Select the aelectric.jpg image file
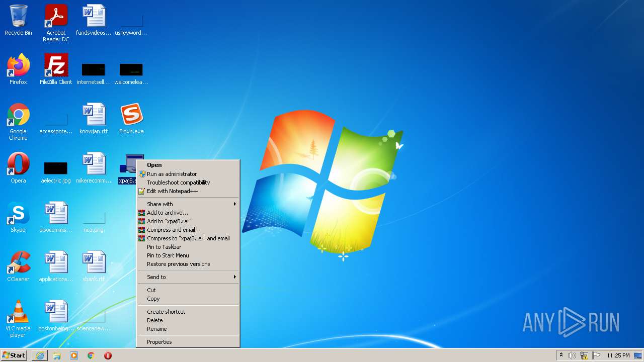Viewport: 644px width, 362px height. (x=56, y=172)
